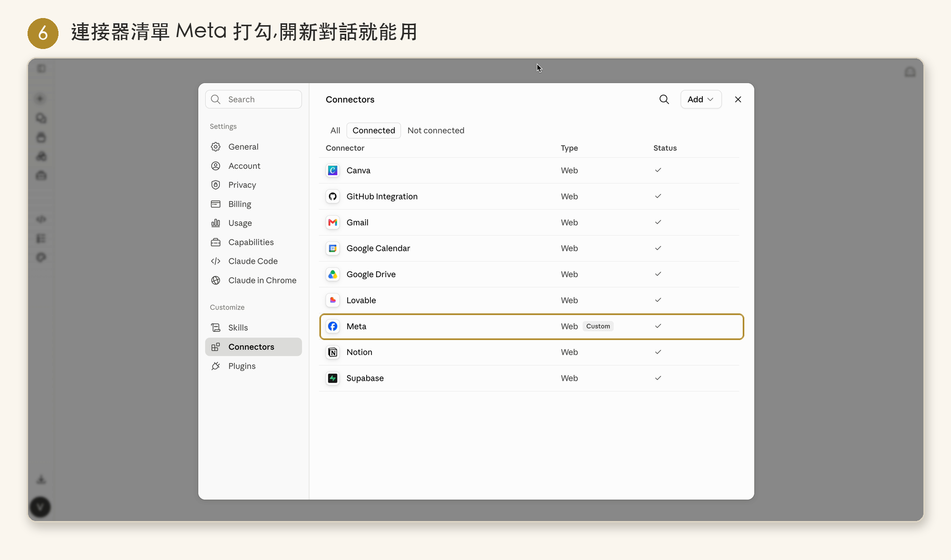Click the Canva connector icon

point(333,170)
